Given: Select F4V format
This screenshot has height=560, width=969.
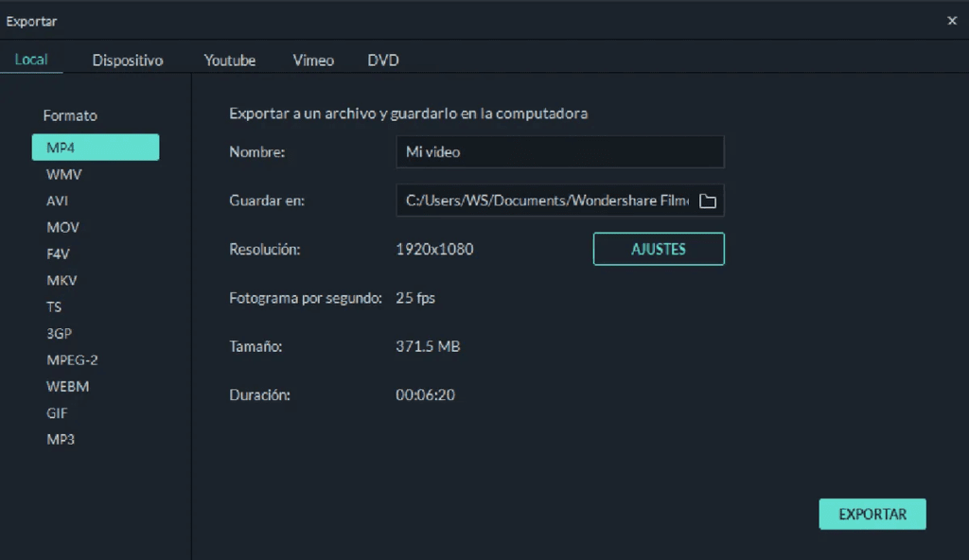Looking at the screenshot, I should pyautogui.click(x=58, y=254).
